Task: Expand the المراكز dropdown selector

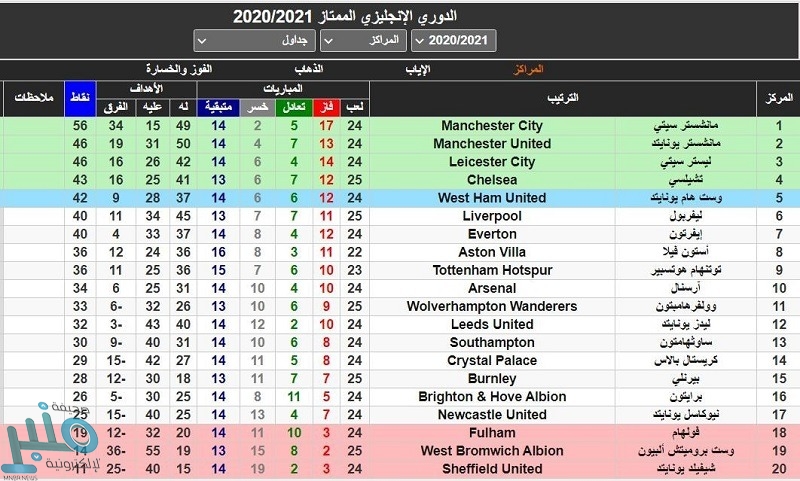Action: [363, 41]
